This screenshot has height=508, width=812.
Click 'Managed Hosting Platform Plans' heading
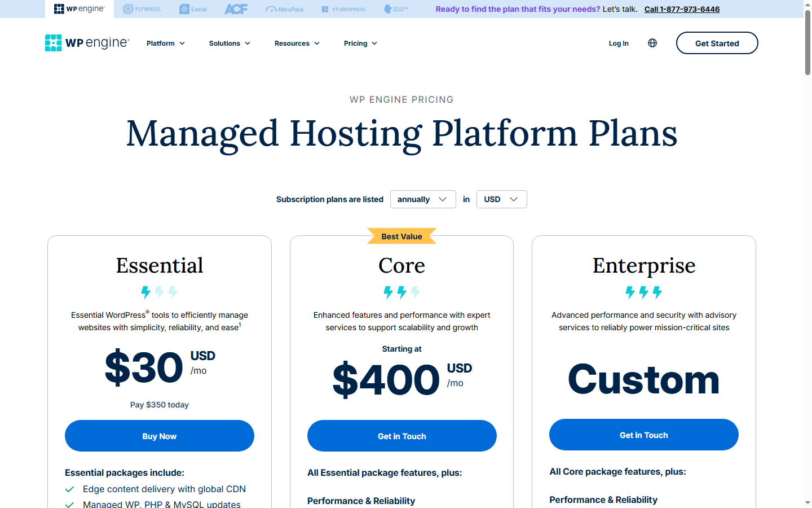point(401,134)
